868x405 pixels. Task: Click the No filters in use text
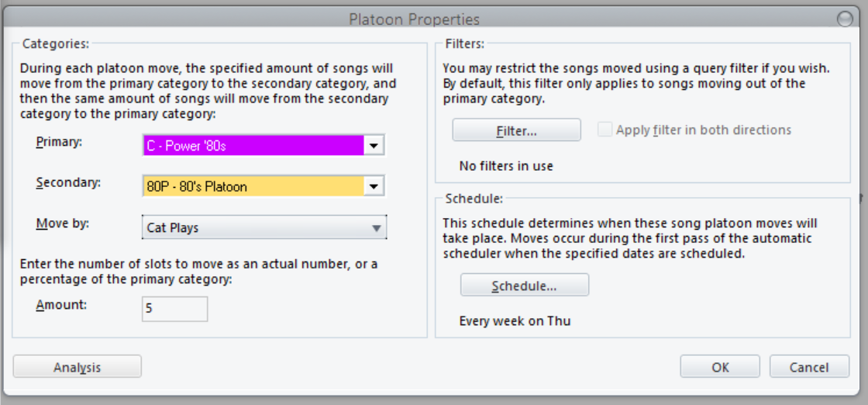[506, 166]
